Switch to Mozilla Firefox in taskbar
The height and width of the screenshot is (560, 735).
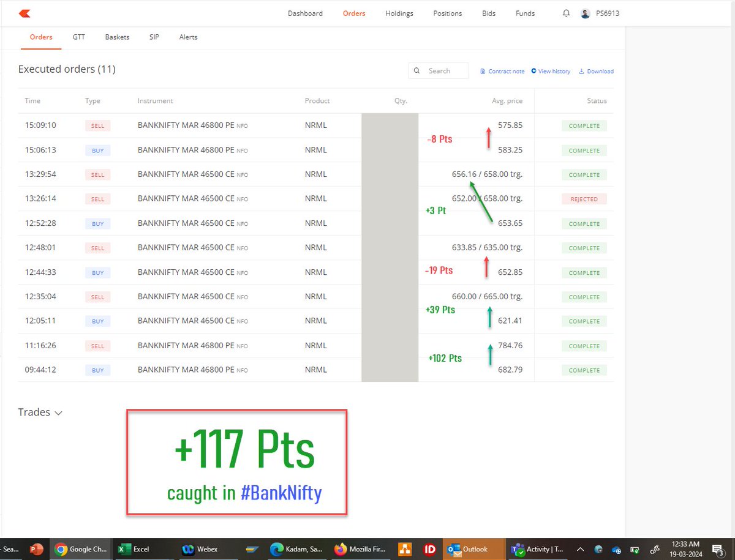coord(361,549)
